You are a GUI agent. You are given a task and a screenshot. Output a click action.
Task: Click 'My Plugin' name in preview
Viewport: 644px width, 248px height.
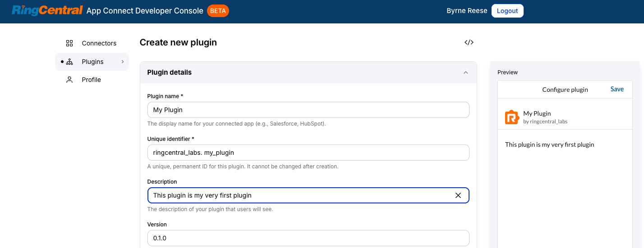pyautogui.click(x=537, y=113)
